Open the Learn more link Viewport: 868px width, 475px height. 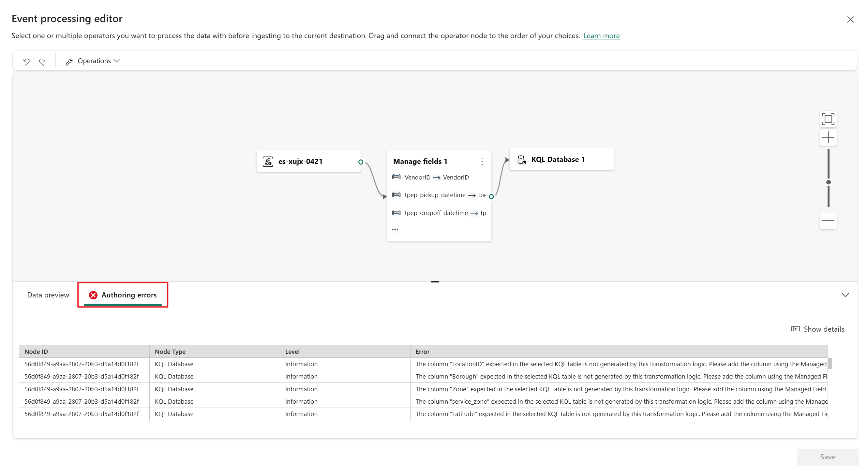[x=601, y=36]
